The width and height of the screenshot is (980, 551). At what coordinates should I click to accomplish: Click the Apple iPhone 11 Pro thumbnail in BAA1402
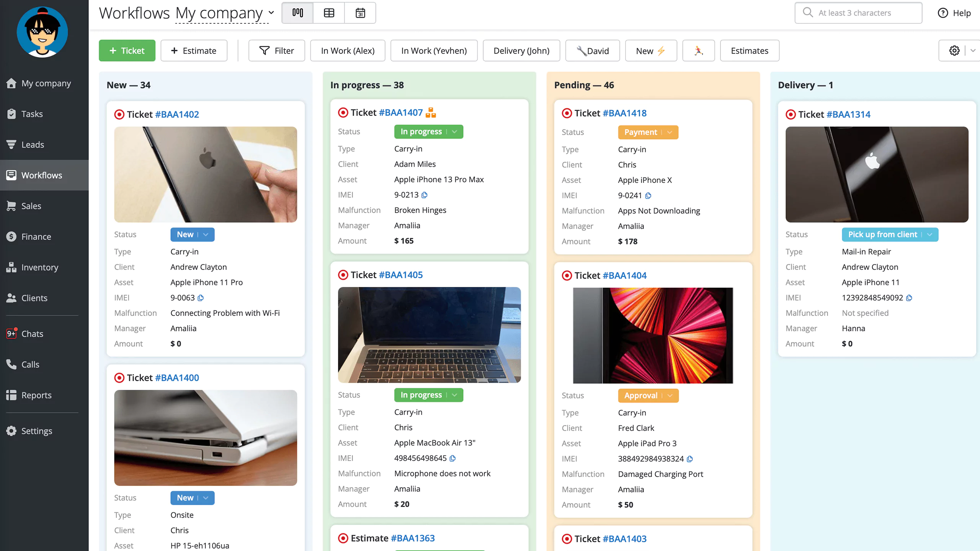(205, 174)
